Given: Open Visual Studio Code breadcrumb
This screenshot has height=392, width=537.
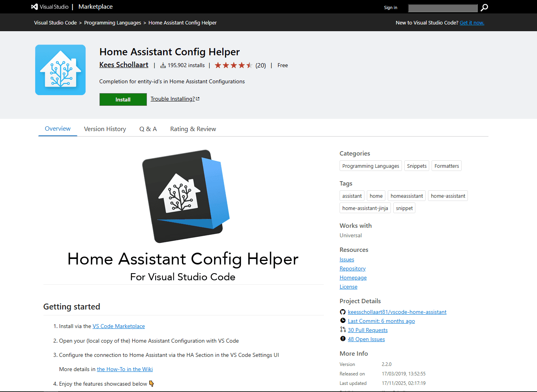Looking at the screenshot, I should click(x=55, y=23).
